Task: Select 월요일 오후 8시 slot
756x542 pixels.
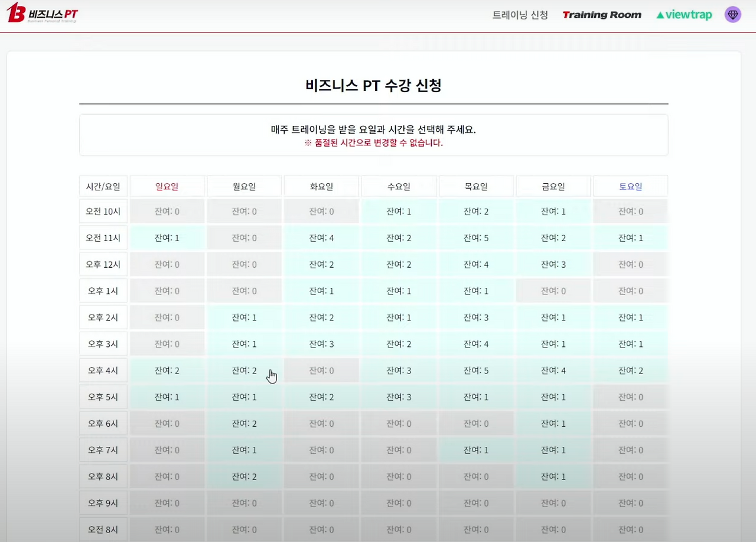Action: [244, 477]
